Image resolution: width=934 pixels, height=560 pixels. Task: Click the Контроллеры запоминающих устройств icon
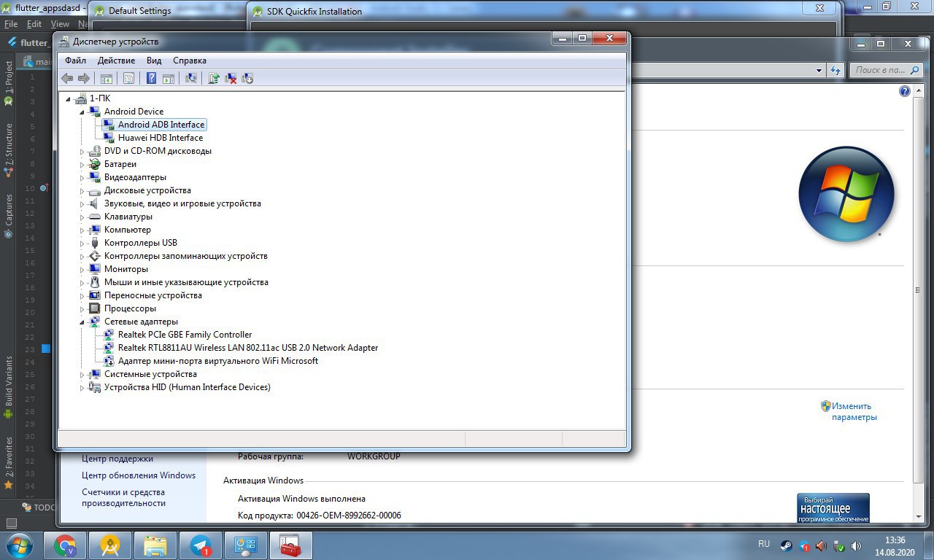point(94,256)
